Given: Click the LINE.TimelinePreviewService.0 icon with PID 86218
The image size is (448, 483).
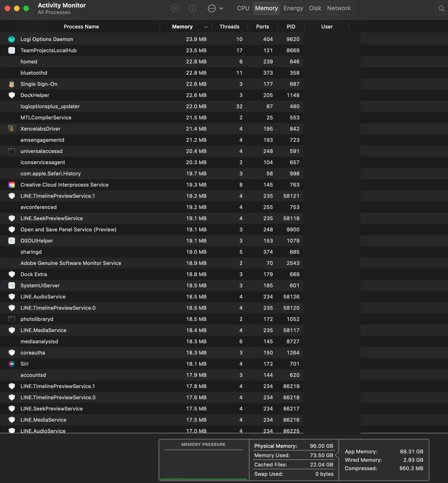Looking at the screenshot, I should click(x=12, y=397).
